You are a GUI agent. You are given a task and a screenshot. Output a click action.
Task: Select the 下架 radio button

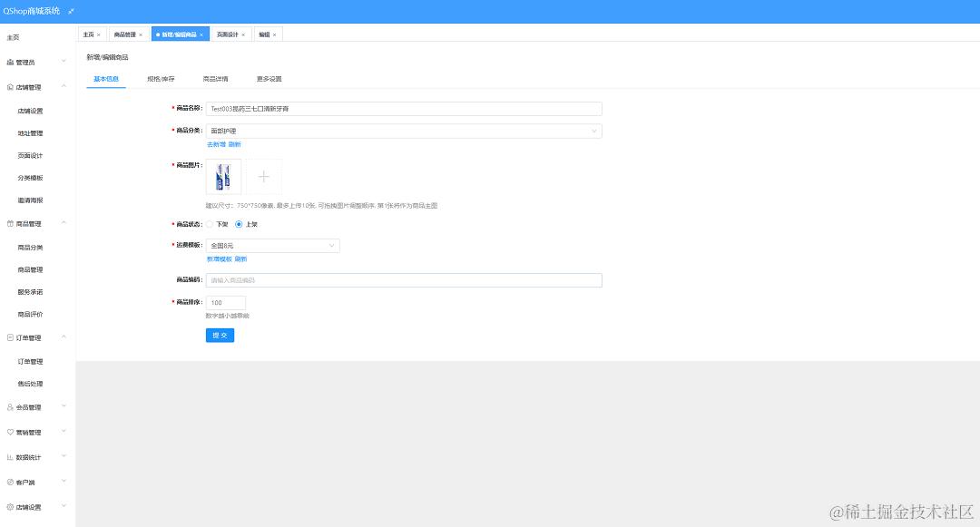coord(210,224)
